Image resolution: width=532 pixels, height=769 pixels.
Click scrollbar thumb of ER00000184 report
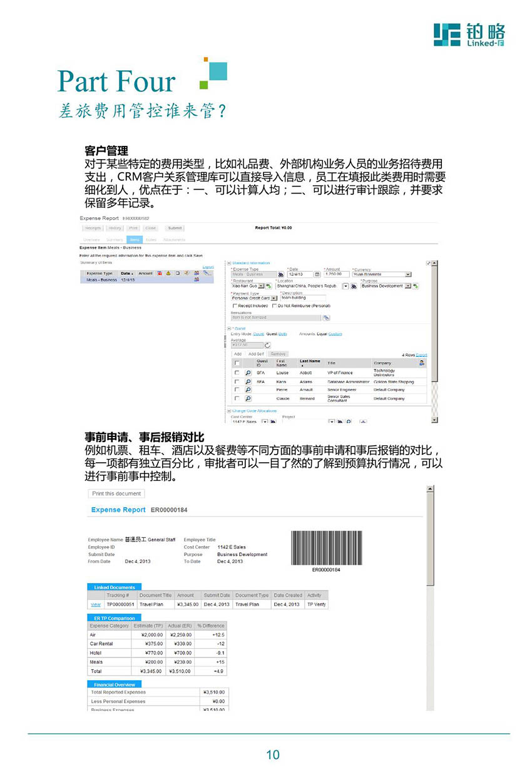pos(430,540)
